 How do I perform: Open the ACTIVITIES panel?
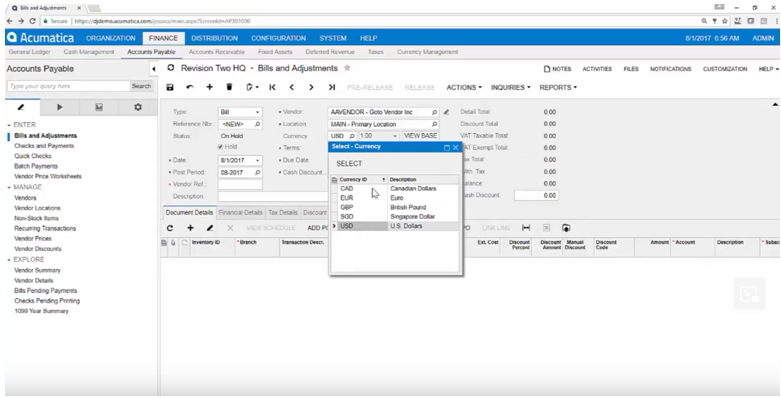[x=597, y=69]
